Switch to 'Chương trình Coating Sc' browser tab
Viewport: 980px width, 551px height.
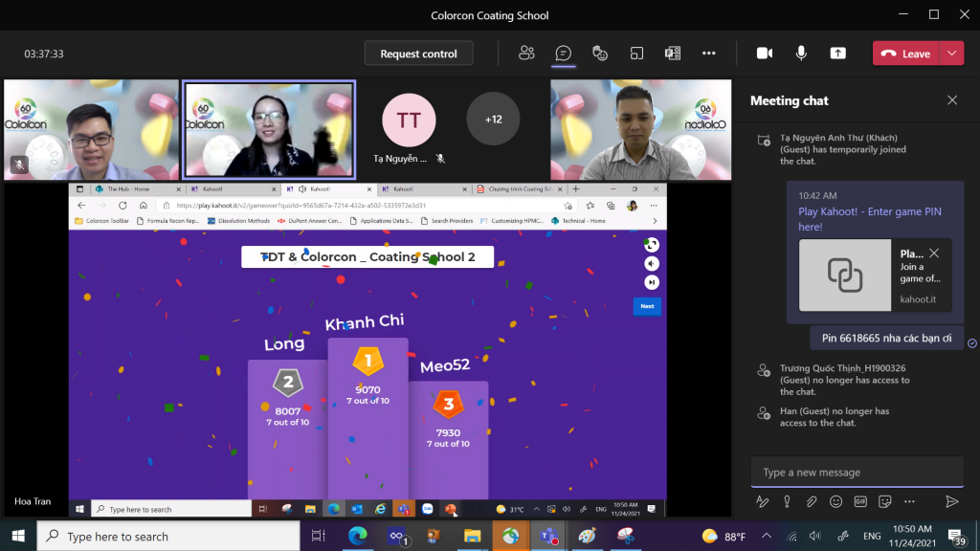(519, 189)
